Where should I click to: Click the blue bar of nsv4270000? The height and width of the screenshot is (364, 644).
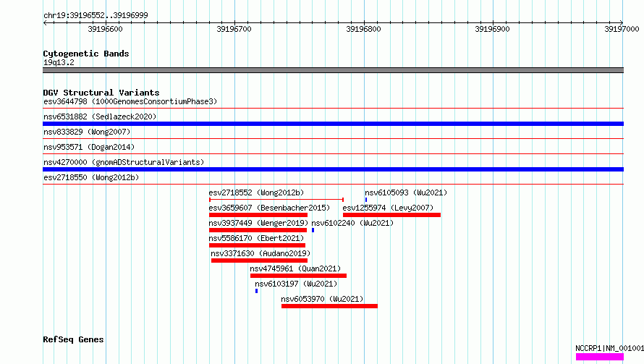click(333, 169)
